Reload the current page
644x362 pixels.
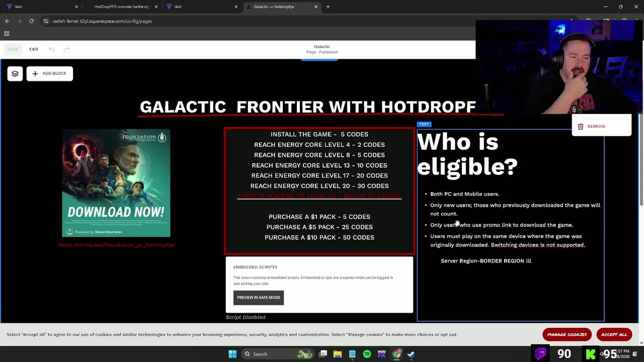31,21
